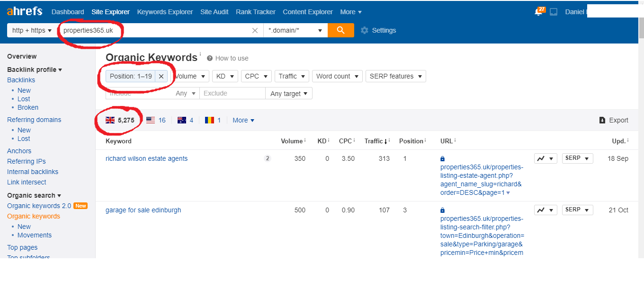
Task: Click the info icon next to CPC
Action: 354,140
